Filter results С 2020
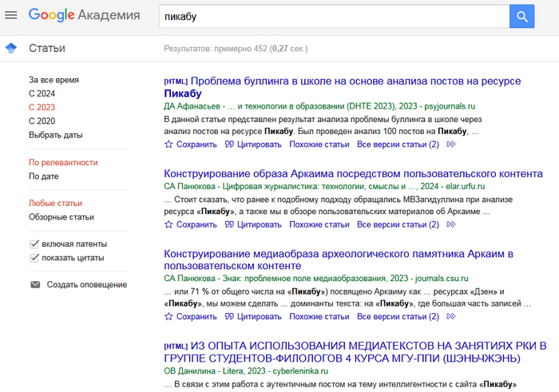This screenshot has width=559, height=392. tap(42, 121)
